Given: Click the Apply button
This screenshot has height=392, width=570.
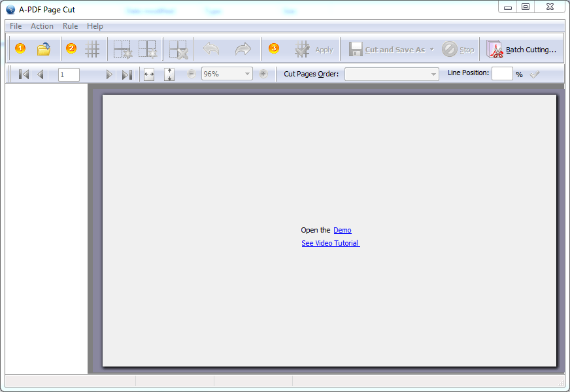Looking at the screenshot, I should click(314, 50).
